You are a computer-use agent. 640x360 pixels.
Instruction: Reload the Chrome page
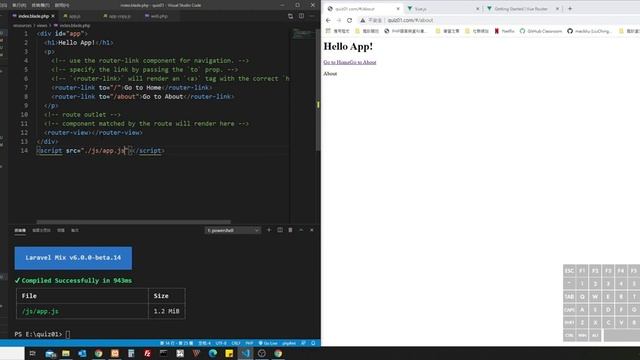(x=349, y=20)
